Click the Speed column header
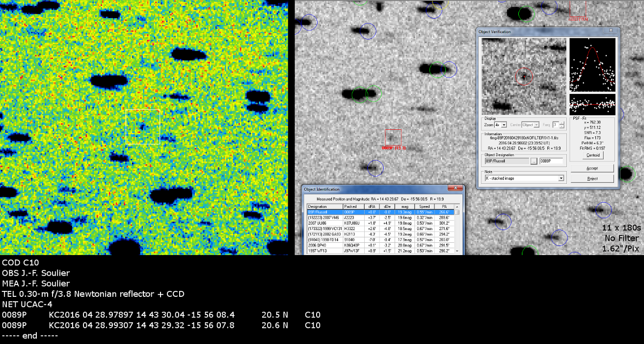 (x=424, y=206)
